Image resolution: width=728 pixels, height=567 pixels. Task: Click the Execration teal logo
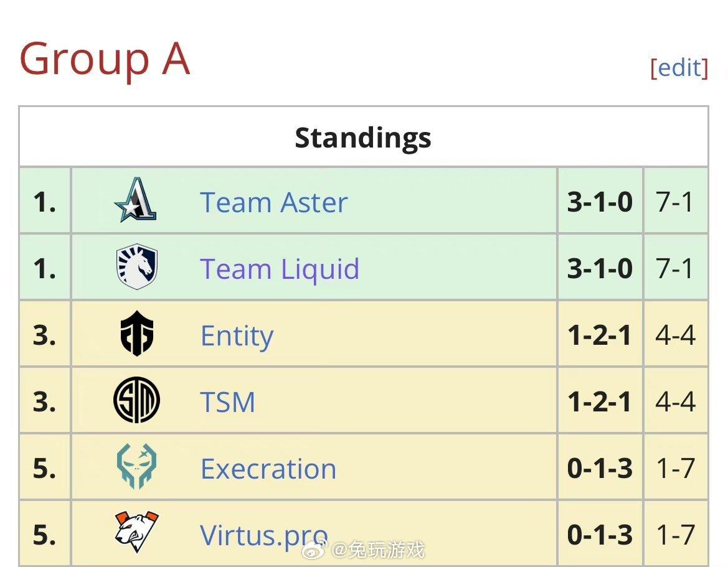pyautogui.click(x=137, y=468)
